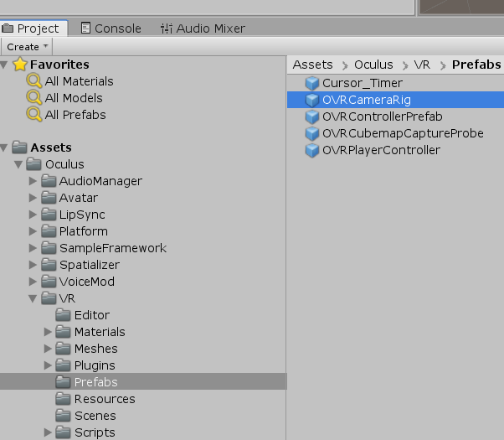The height and width of the screenshot is (440, 504).
Task: Expand the VoiceMod folder
Action: click(x=33, y=282)
